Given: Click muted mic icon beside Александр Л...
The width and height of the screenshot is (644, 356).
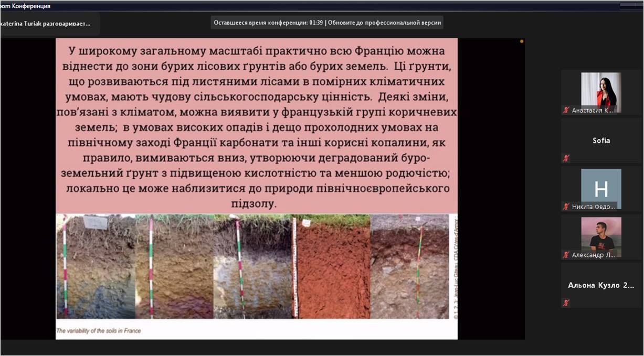Looking at the screenshot, I should pos(566,255).
